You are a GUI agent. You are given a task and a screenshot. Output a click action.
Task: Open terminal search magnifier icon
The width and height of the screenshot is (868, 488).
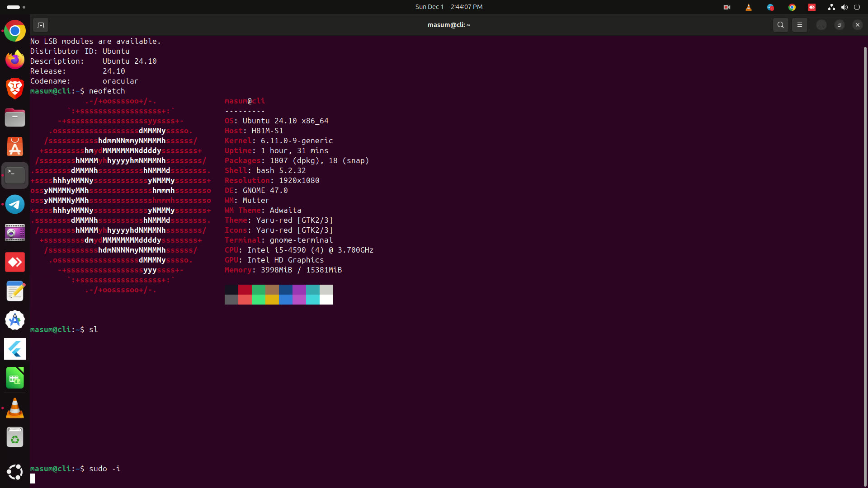click(781, 25)
